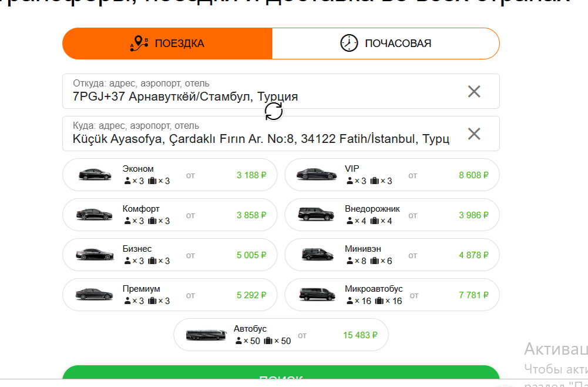Click the luggage icon in Минивэн row

click(375, 261)
